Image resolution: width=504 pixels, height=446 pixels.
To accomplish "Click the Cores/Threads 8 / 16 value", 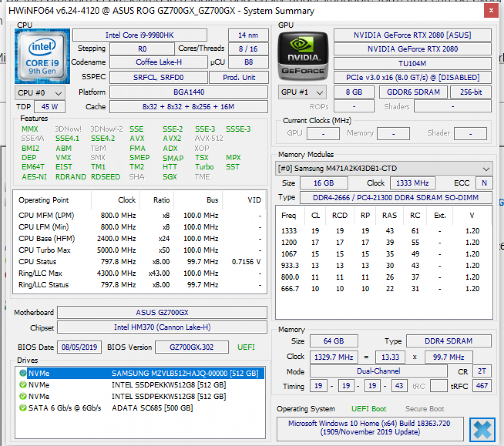I will (248, 49).
